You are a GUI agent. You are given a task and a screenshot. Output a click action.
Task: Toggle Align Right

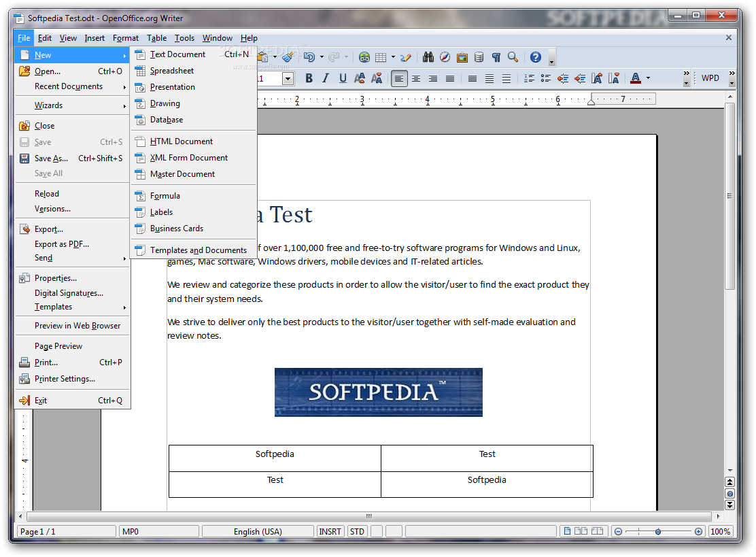[x=433, y=78]
